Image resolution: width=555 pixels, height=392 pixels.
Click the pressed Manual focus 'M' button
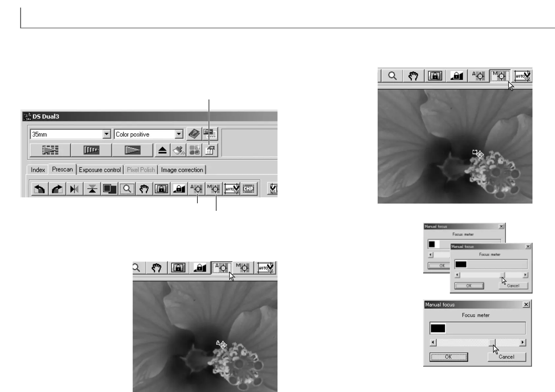pyautogui.click(x=500, y=76)
